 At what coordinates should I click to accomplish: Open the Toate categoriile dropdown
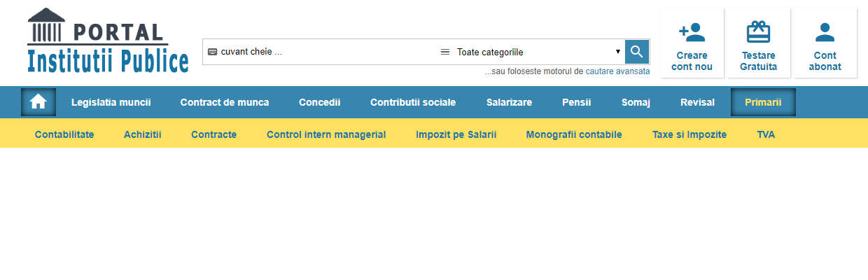[x=532, y=52]
